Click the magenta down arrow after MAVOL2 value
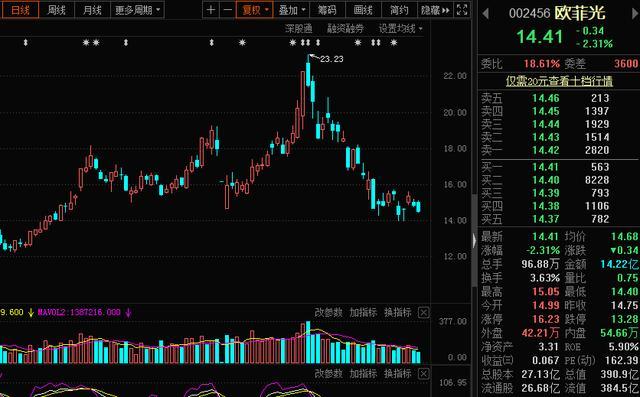Screen dimensions: 640x397 pos(128,313)
